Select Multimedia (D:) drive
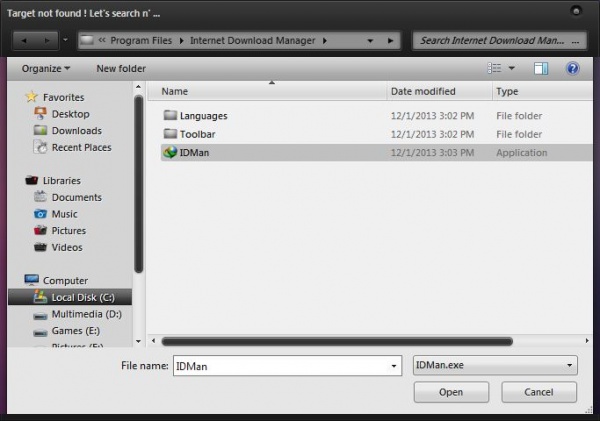This screenshot has height=421, width=600. tap(86, 314)
